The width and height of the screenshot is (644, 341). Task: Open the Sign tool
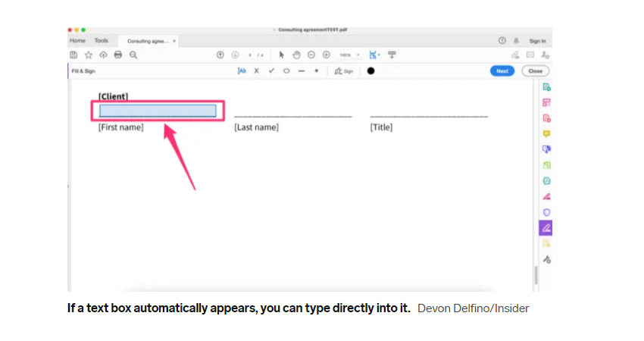point(344,71)
